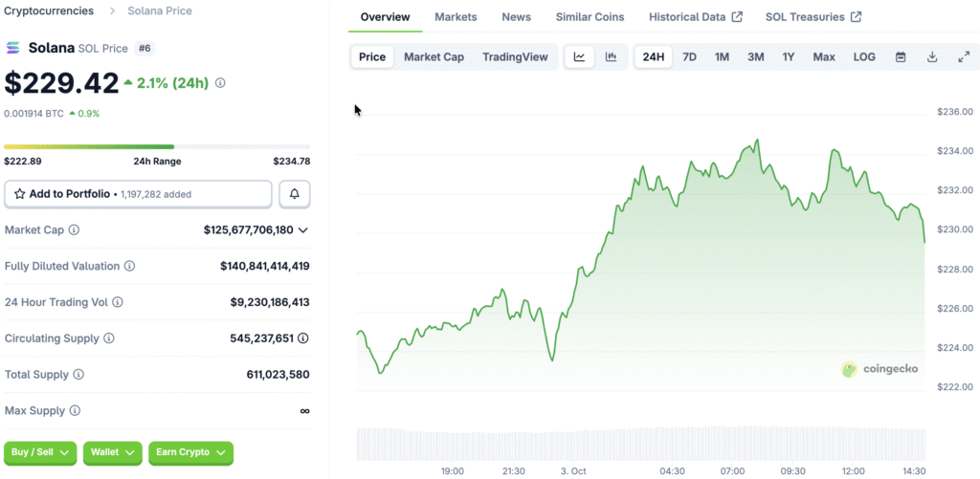
Task: Open the Buy / Sell dropdown
Action: (40, 452)
